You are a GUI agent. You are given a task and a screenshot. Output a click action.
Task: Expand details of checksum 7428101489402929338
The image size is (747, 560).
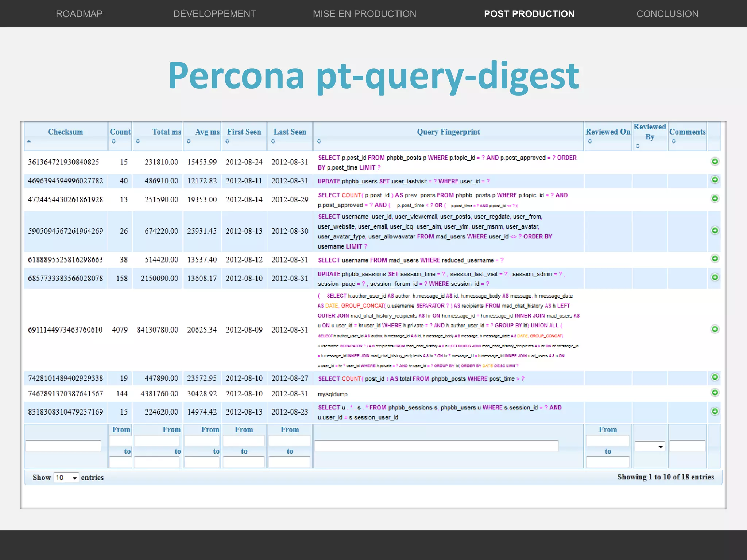click(x=715, y=377)
